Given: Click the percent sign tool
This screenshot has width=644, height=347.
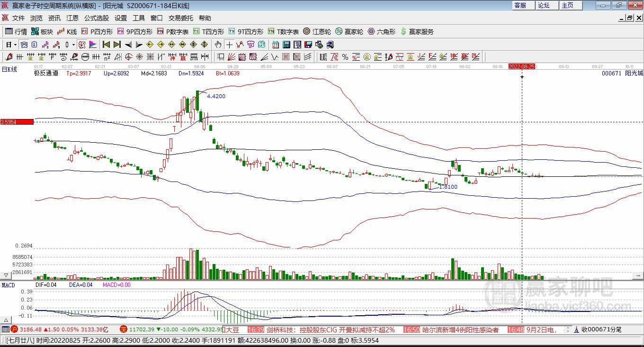Looking at the screenshot, I should tap(345, 57).
